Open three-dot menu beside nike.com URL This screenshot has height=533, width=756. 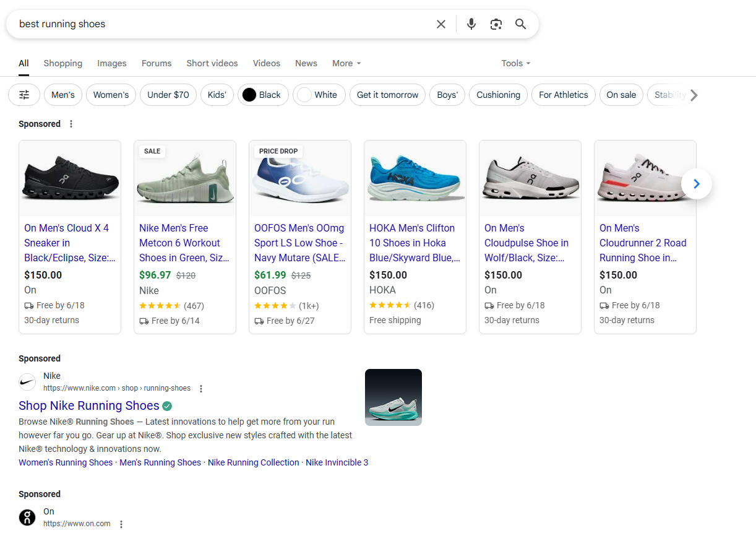[x=201, y=389]
